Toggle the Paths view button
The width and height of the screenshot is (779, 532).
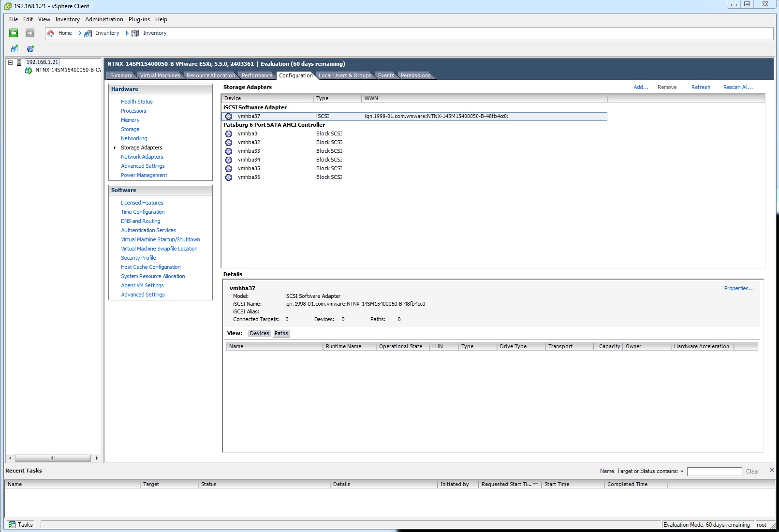coord(281,333)
